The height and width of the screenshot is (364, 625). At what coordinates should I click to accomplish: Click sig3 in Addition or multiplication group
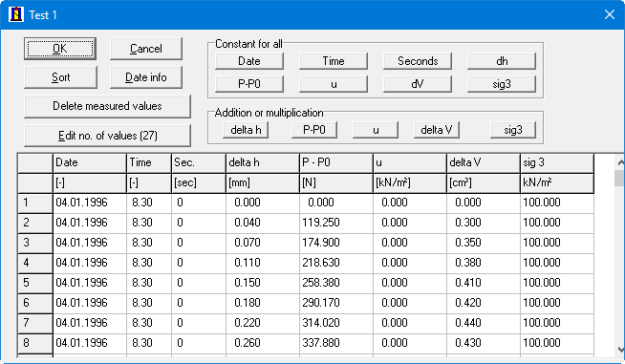[x=512, y=130]
